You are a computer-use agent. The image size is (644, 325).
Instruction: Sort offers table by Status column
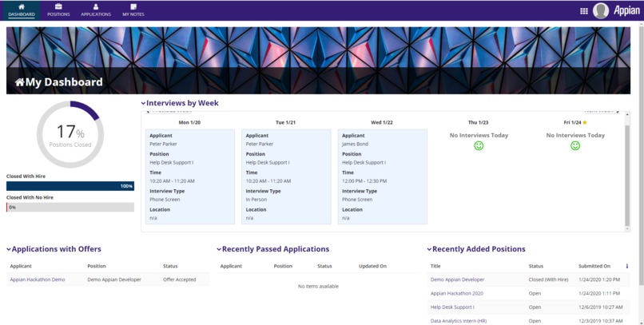point(170,267)
